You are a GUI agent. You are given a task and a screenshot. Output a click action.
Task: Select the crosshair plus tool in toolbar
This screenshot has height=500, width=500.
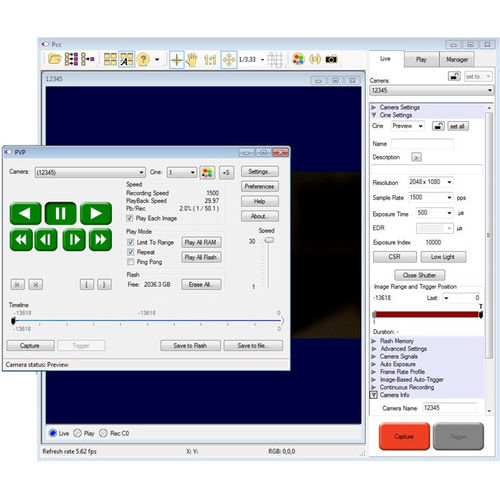[177, 60]
